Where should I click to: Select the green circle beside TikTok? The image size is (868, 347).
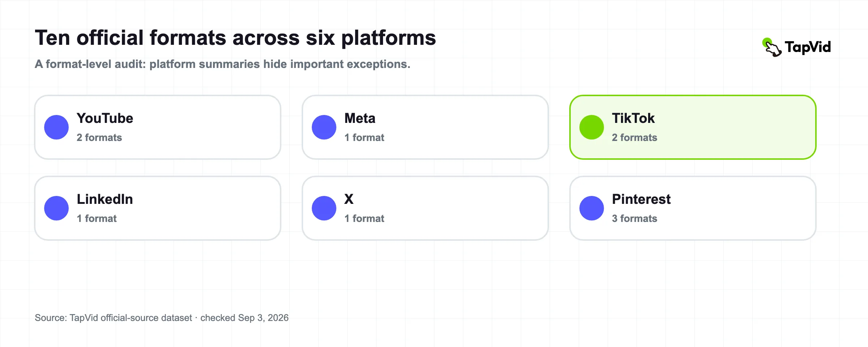pos(592,127)
